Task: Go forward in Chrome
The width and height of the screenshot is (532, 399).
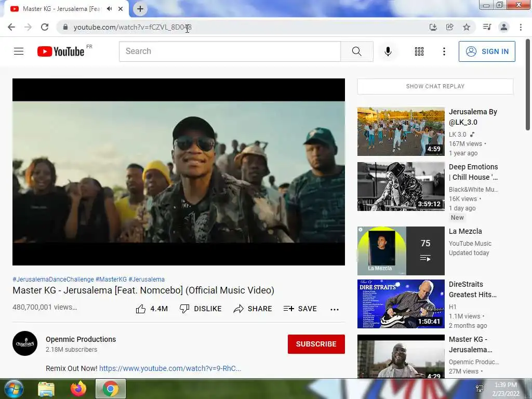Action: [28, 27]
